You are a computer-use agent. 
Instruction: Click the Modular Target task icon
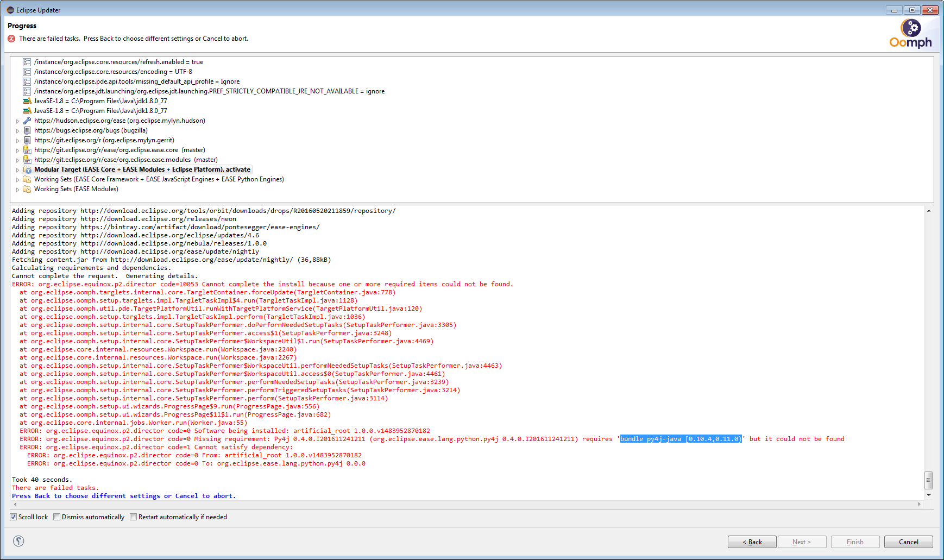(27, 169)
